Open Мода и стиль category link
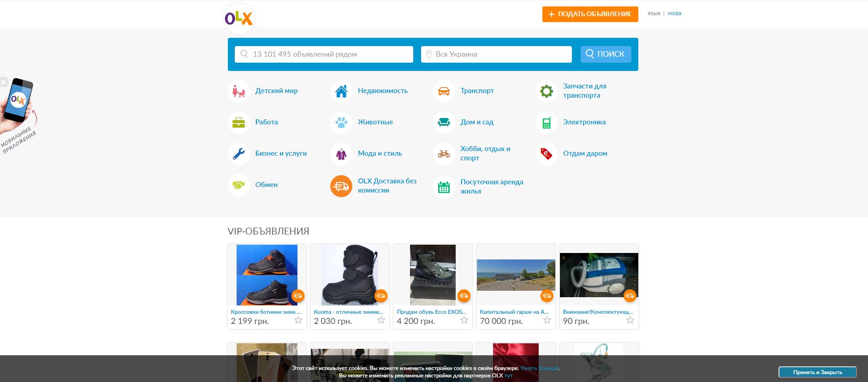This screenshot has height=382, width=868. [x=380, y=153]
